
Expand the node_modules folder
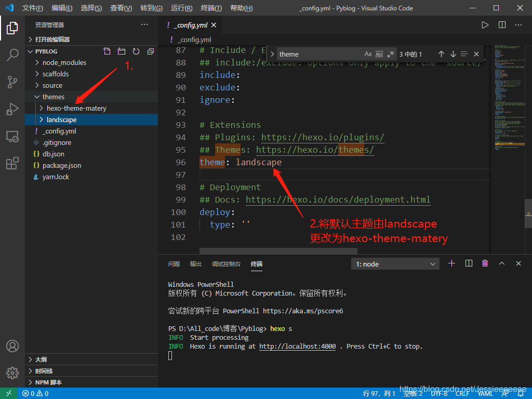91,62
